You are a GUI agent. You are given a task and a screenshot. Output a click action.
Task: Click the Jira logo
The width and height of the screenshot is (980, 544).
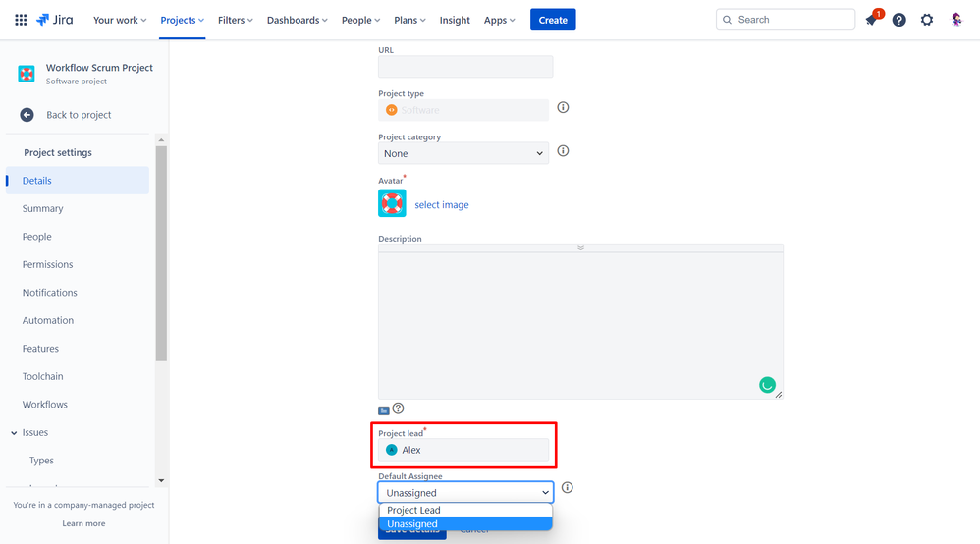54,20
